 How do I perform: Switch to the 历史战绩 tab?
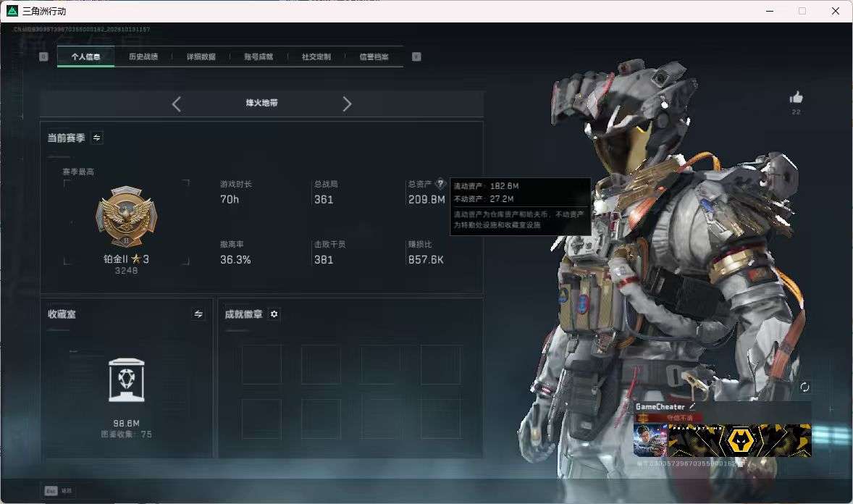[143, 56]
